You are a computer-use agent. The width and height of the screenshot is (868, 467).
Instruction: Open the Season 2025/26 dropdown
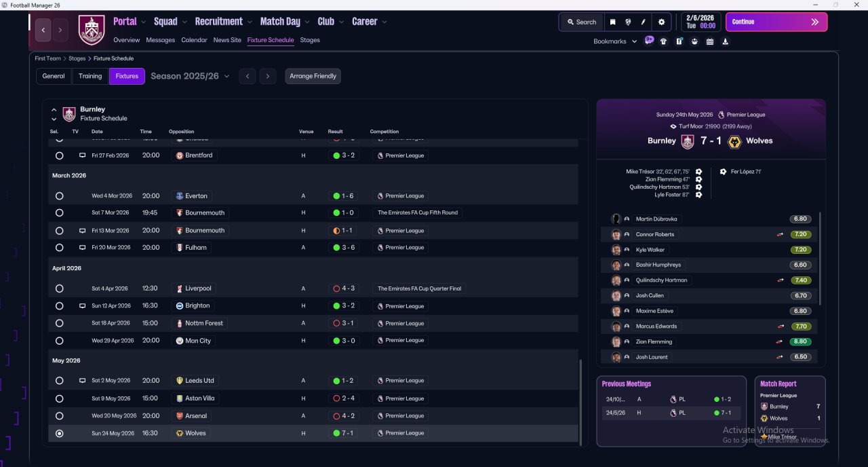click(x=190, y=76)
